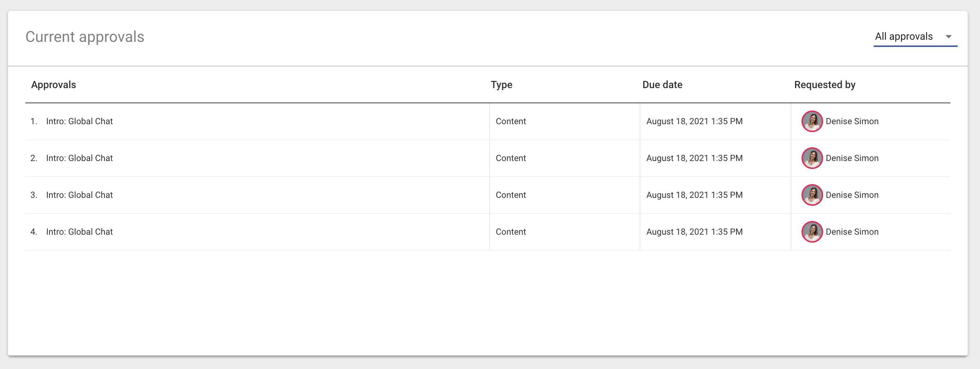Screen dimensions: 980x369
Task: Click Denise Simon's avatar in row two
Action: tap(812, 158)
